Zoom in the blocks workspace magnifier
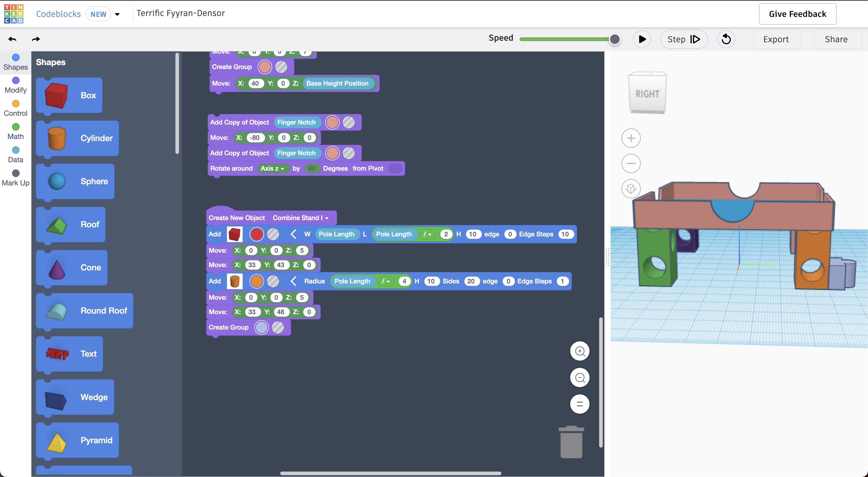The image size is (868, 477). point(580,351)
